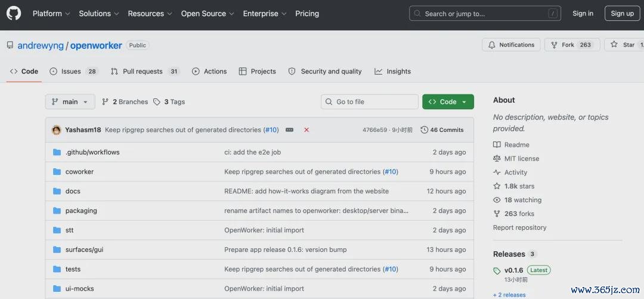Viewport: 644px width, 299px height.
Task: Click the Search or jump to field
Action: coord(485,14)
